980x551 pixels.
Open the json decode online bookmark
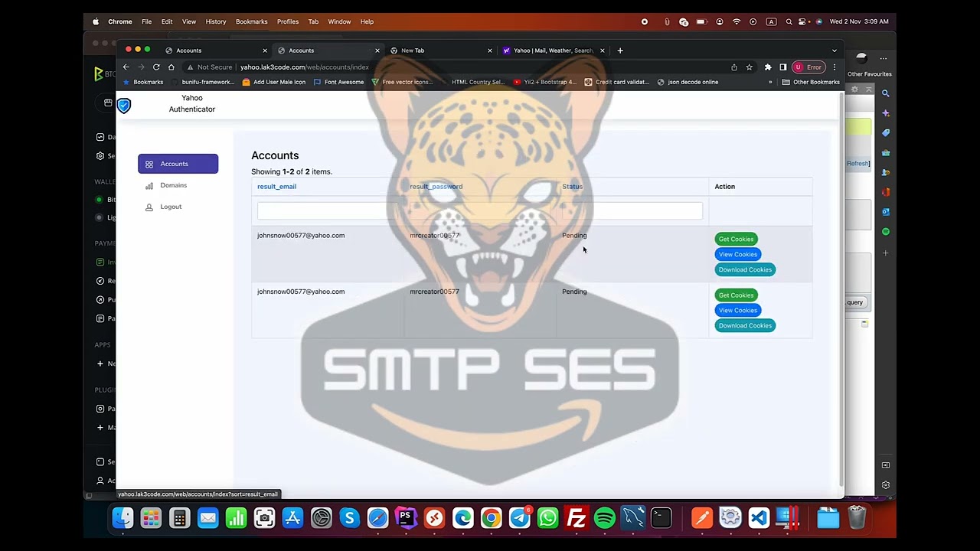688,82
